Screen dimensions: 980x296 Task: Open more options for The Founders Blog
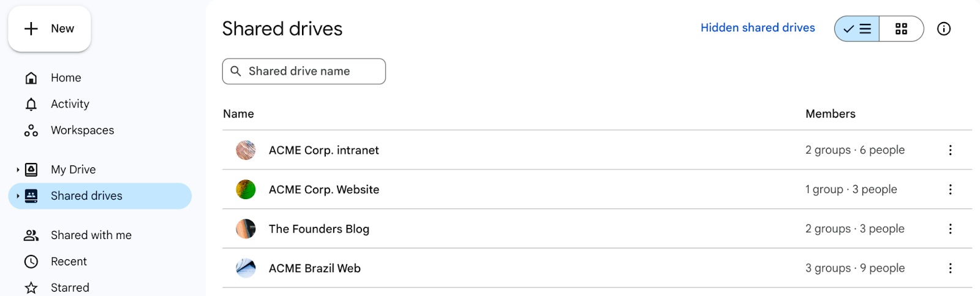950,229
